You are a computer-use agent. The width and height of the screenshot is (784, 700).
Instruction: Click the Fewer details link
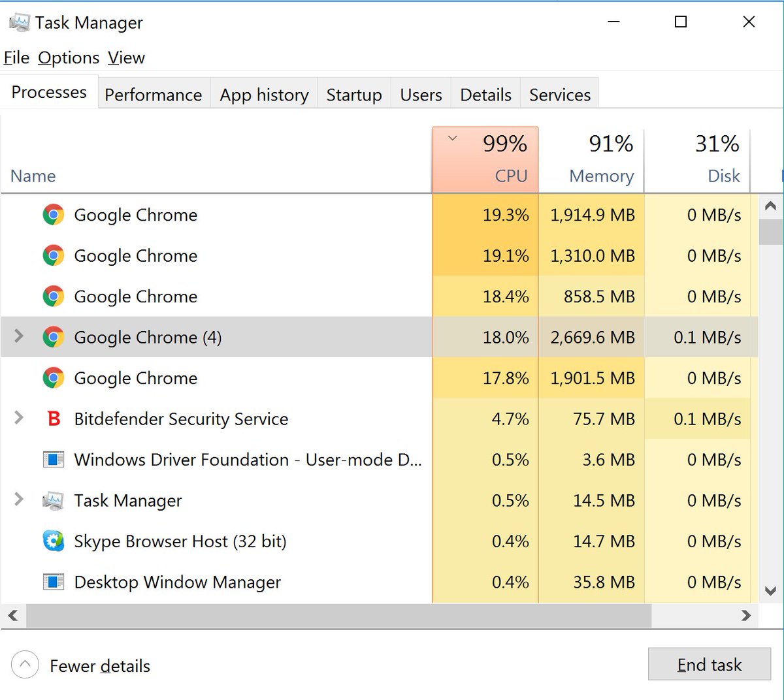pyautogui.click(x=100, y=666)
